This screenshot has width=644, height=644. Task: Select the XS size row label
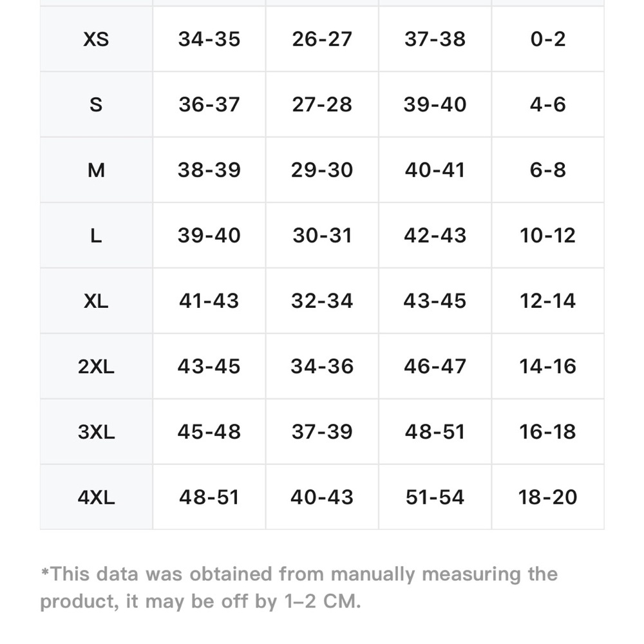click(96, 39)
